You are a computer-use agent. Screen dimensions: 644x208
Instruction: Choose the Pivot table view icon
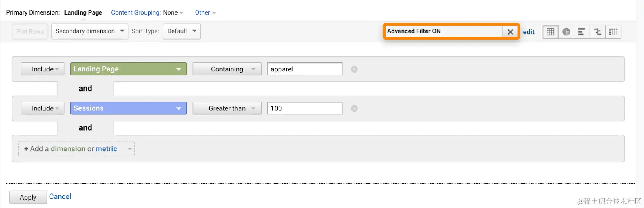(613, 32)
